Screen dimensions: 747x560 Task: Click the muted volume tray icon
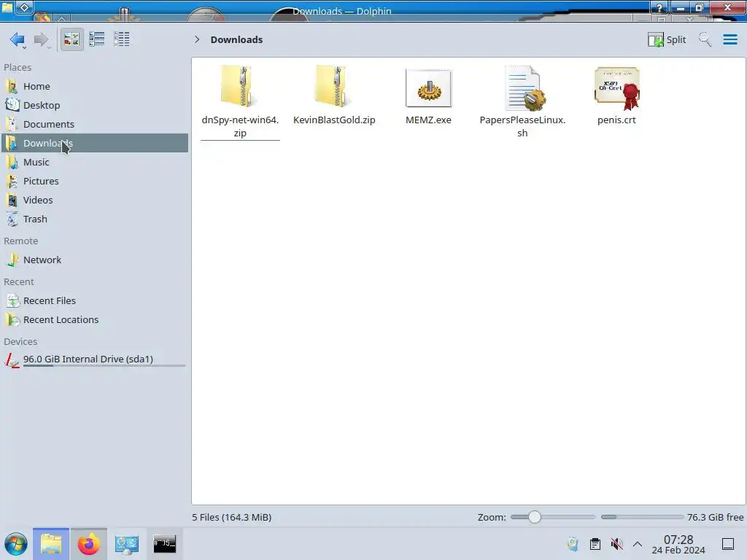(616, 544)
